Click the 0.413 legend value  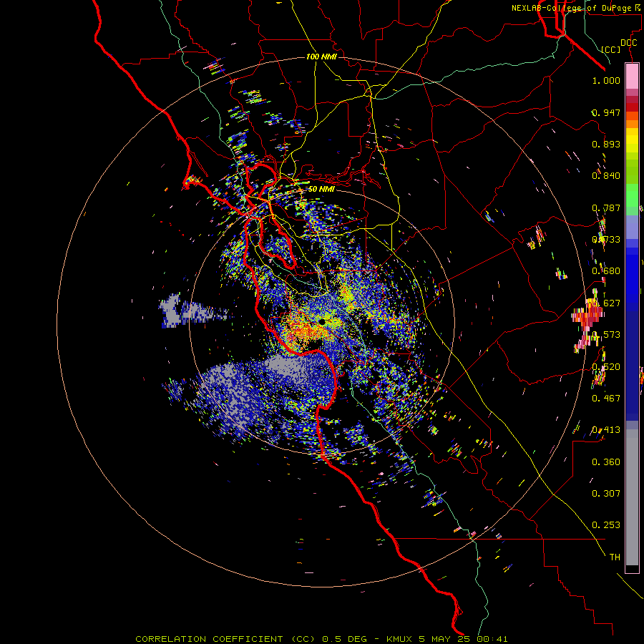[x=606, y=430]
